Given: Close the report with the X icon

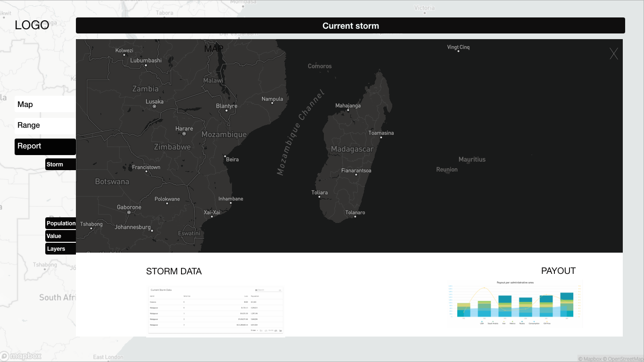Looking at the screenshot, I should tap(613, 54).
